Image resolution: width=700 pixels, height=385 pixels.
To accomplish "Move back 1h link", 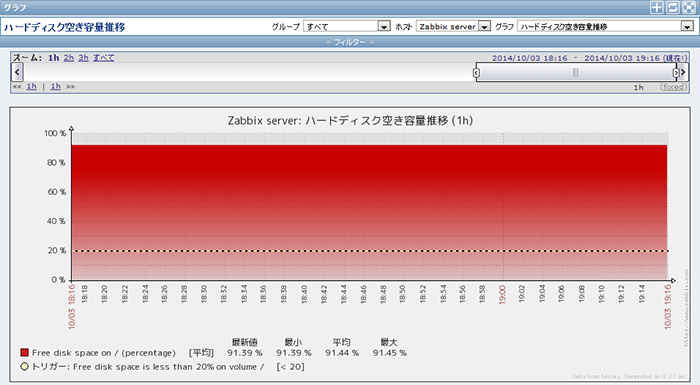I will tap(31, 86).
